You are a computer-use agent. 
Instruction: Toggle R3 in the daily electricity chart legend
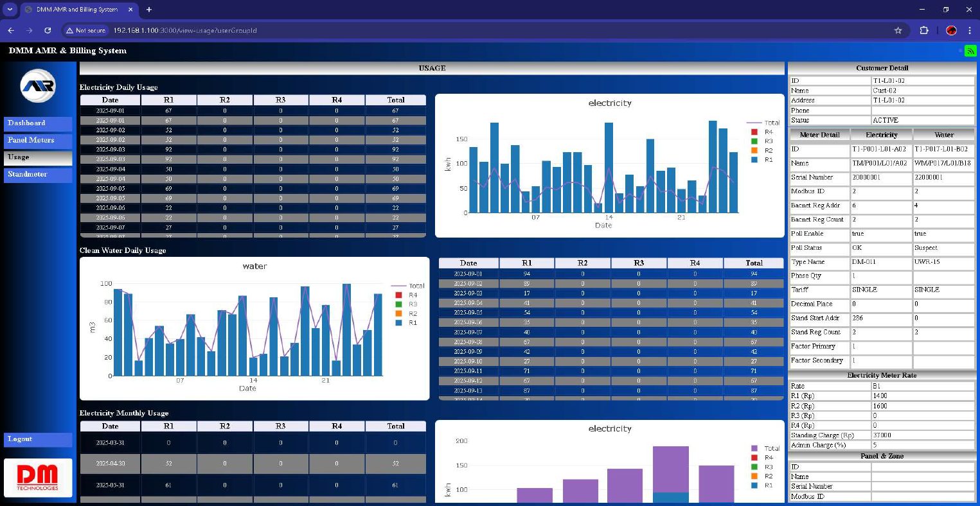click(763, 141)
